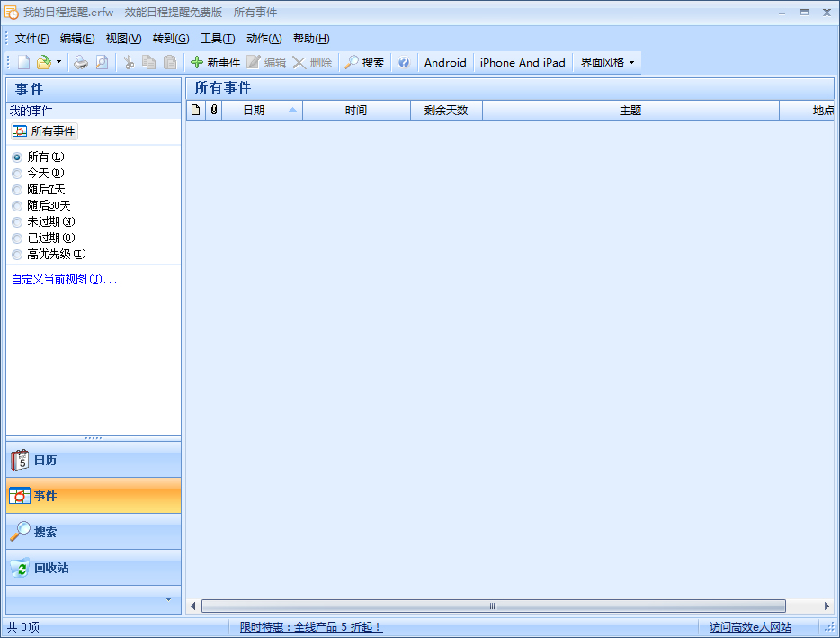840x638 pixels.
Task: Open the 访问高效e人网站 link
Action: 750,626
